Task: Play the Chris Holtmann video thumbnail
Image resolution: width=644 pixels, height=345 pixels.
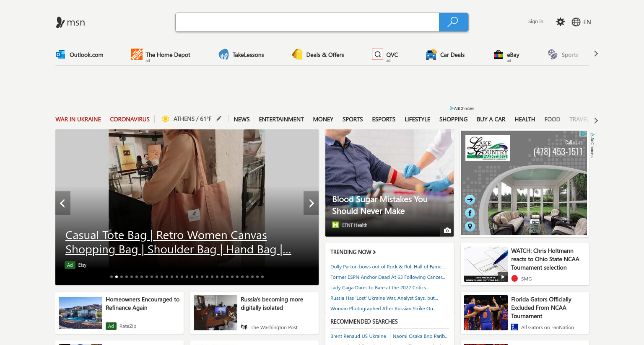Action: tap(486, 264)
